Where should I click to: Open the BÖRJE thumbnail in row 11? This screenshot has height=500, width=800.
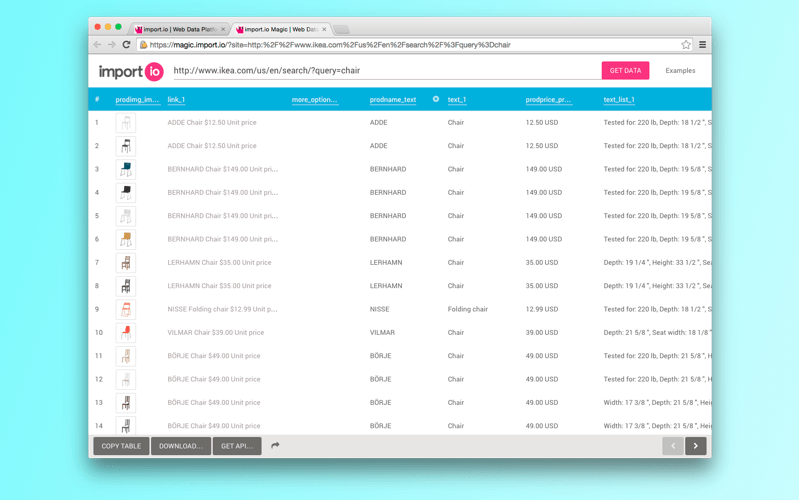coord(126,356)
